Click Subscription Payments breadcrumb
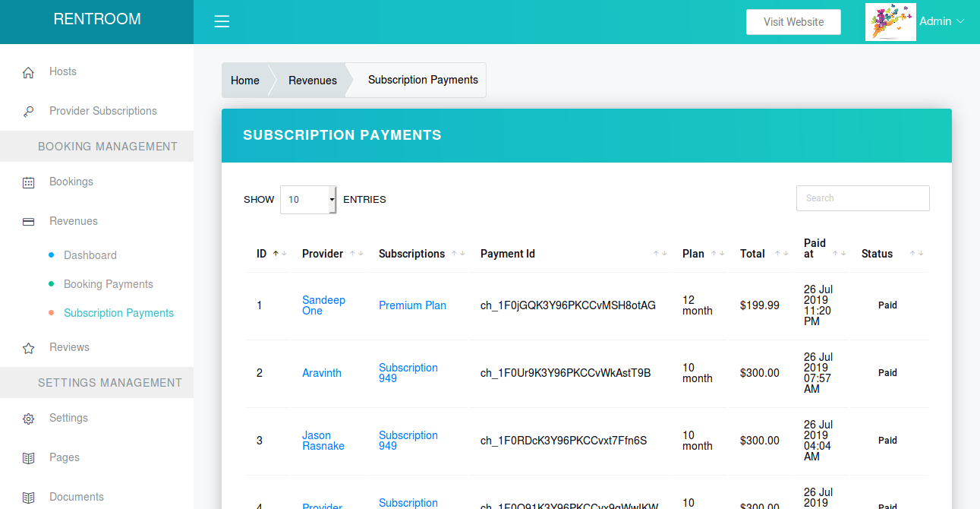 (423, 80)
